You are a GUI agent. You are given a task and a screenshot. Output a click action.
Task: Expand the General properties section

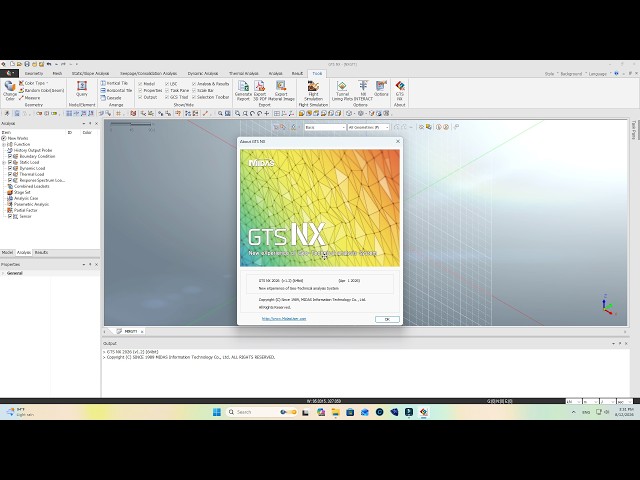click(3, 273)
